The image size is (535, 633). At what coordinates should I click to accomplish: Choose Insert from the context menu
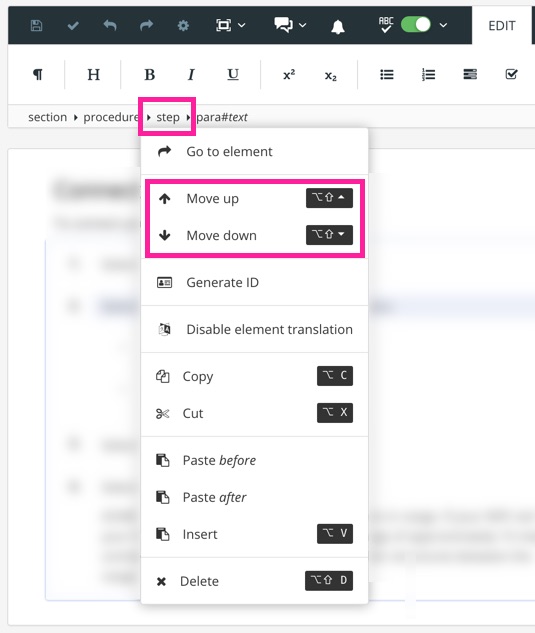click(254, 534)
